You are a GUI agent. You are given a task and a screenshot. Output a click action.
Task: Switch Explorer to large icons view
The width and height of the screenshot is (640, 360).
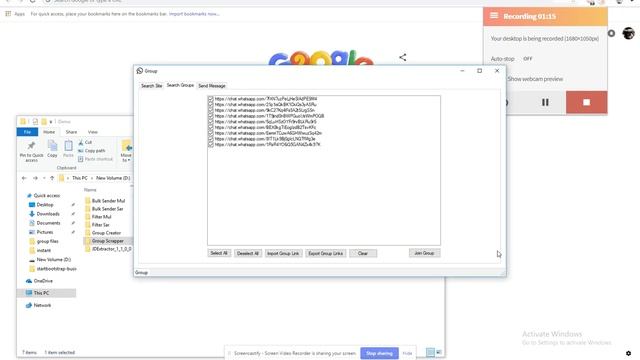pyautogui.click(x=439, y=352)
